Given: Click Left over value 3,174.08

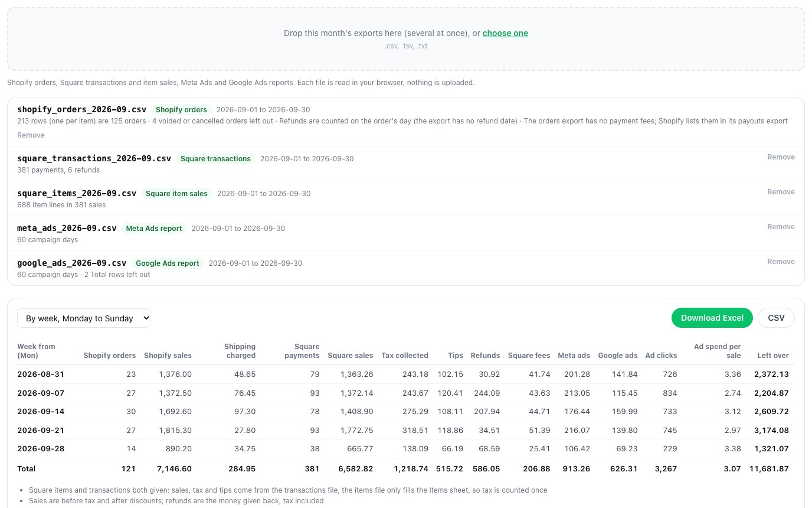Looking at the screenshot, I should [771, 431].
